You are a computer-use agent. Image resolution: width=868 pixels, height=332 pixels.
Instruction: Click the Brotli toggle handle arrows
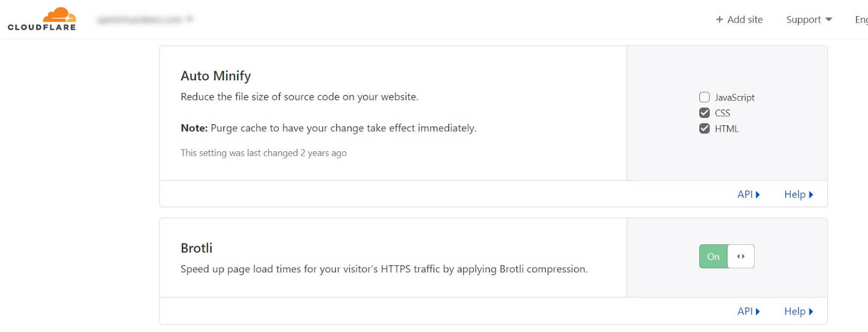(741, 257)
